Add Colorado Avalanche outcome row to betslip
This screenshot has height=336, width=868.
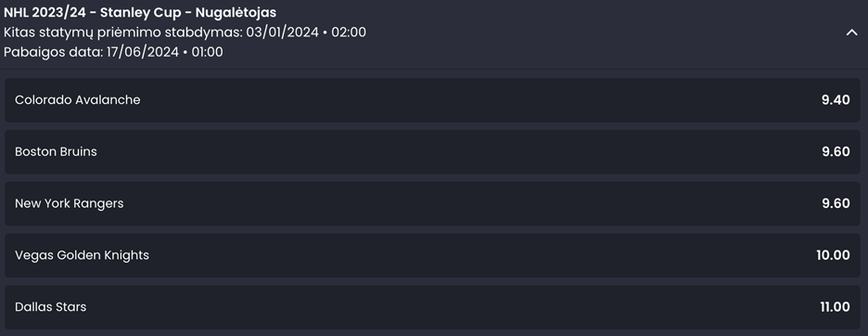[x=433, y=100]
